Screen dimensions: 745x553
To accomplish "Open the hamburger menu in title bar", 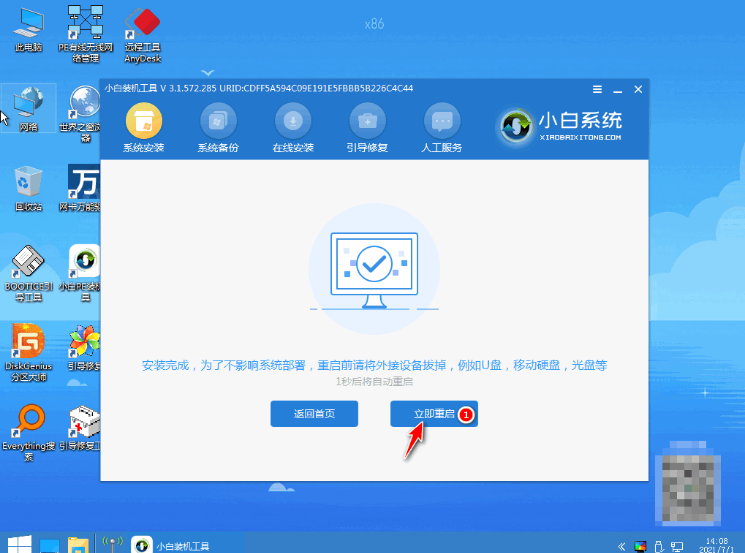I will [597, 89].
